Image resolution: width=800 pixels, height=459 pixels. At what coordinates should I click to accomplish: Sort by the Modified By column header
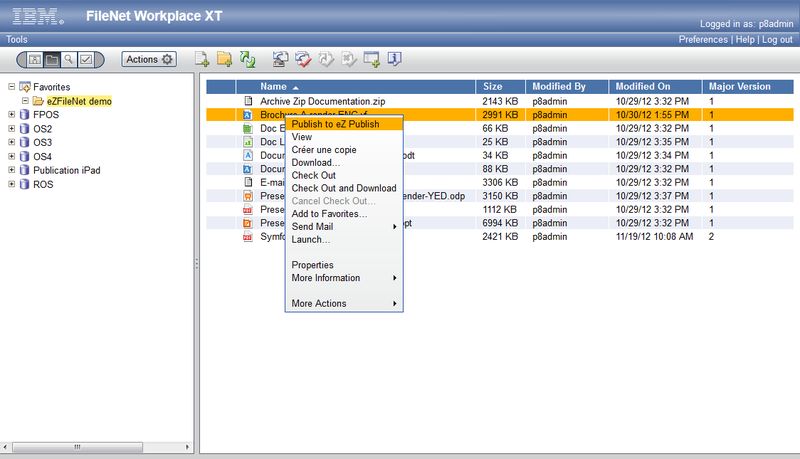tap(567, 87)
